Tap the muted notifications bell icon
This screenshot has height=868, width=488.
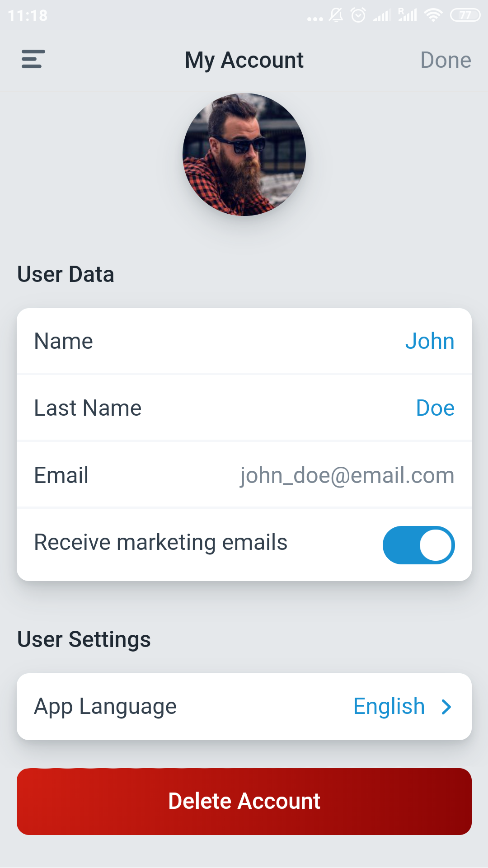[x=336, y=15]
